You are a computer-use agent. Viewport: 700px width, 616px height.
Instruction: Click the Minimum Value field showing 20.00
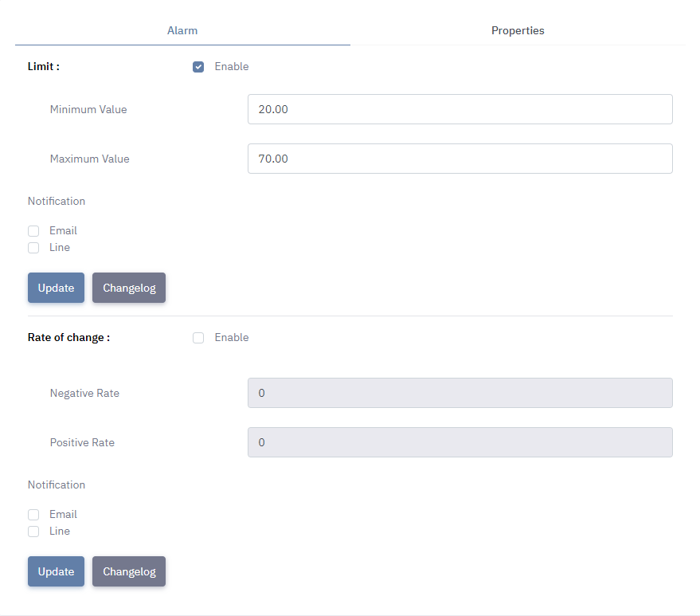tap(459, 109)
